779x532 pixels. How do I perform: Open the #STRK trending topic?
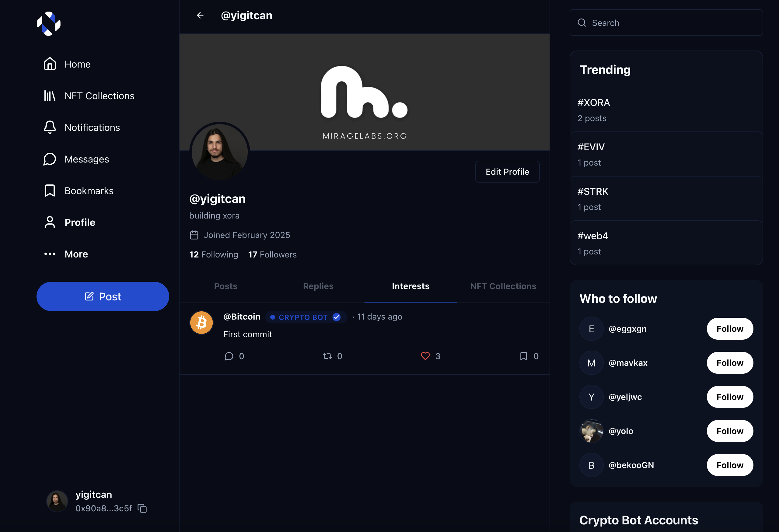tap(666, 199)
